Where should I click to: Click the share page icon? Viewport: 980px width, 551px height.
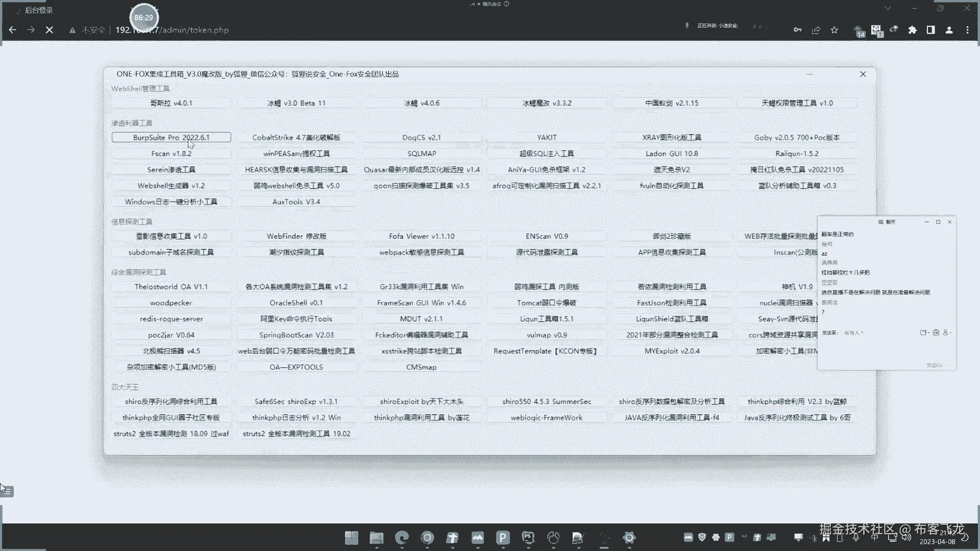tap(816, 30)
